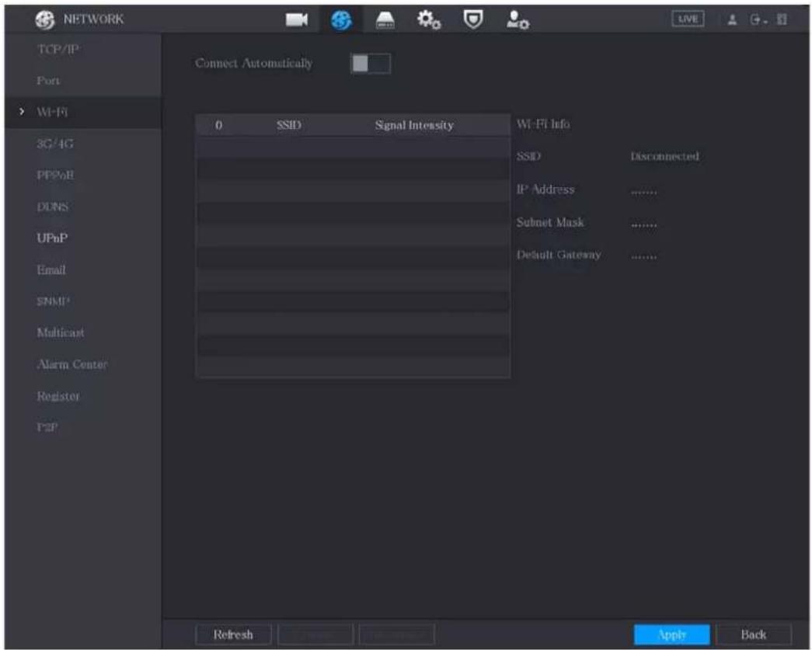Open the PPPoE settings page
The image size is (812, 650).
point(55,175)
